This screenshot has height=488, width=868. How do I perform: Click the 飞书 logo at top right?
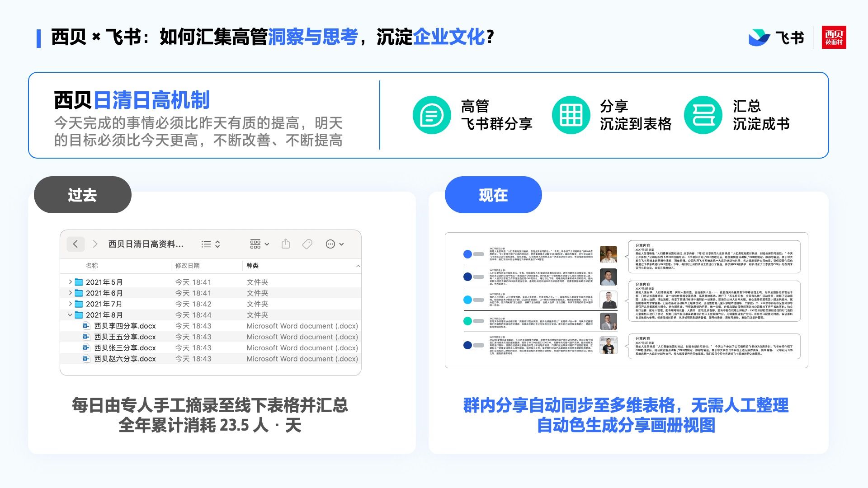[x=776, y=38]
